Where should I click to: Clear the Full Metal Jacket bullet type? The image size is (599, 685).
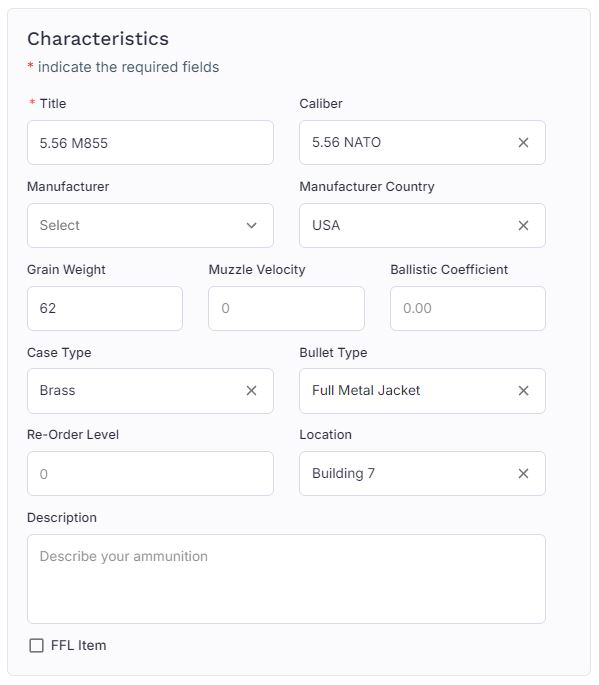tap(523, 391)
